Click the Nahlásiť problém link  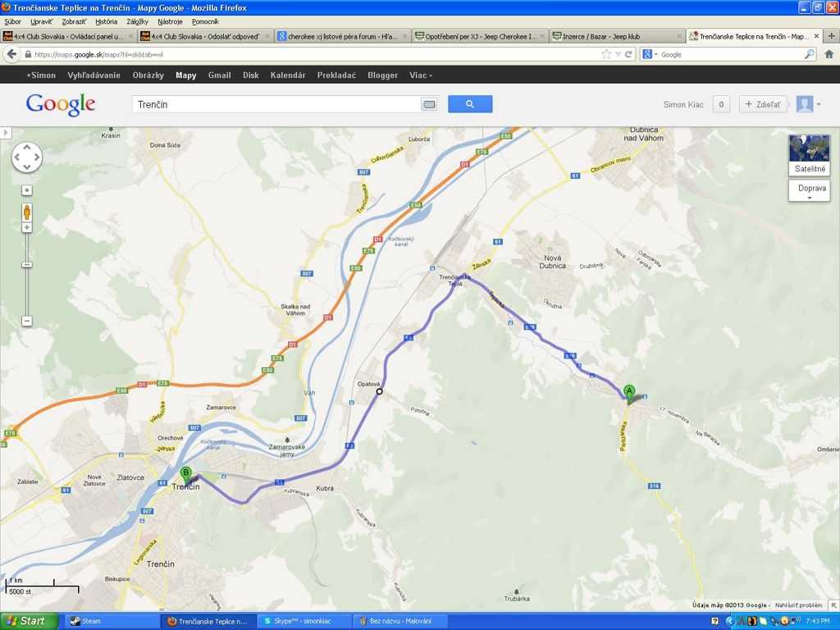pyautogui.click(x=798, y=605)
